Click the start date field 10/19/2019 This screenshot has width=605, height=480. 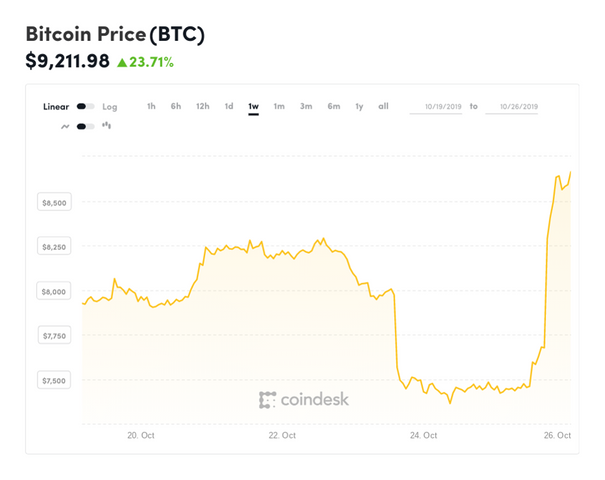pyautogui.click(x=439, y=106)
